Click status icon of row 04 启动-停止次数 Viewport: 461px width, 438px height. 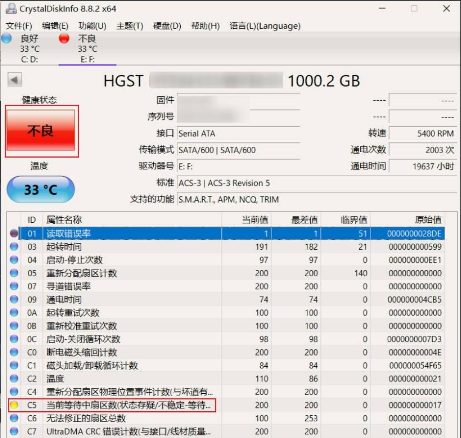pyautogui.click(x=14, y=260)
